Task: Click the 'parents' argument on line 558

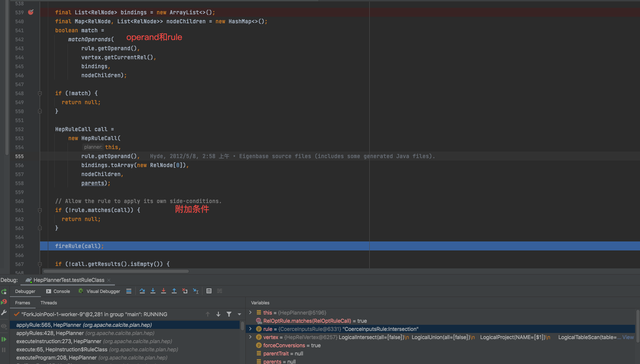Action: tap(93, 183)
